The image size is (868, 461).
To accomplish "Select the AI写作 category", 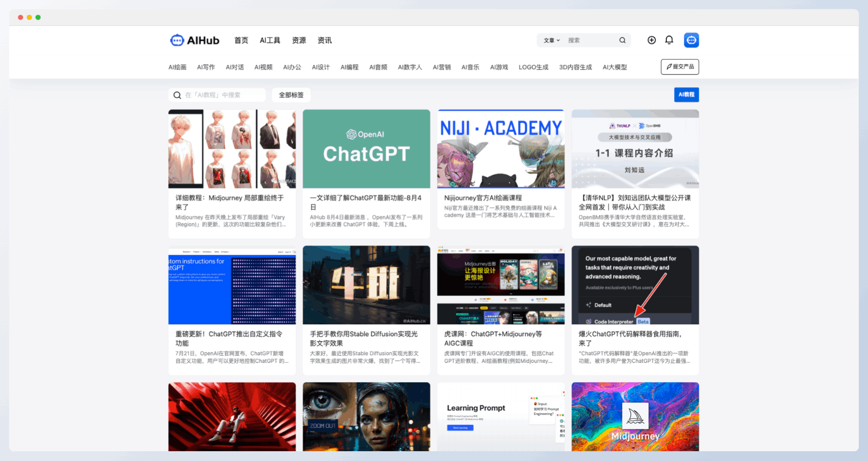I will coord(206,67).
